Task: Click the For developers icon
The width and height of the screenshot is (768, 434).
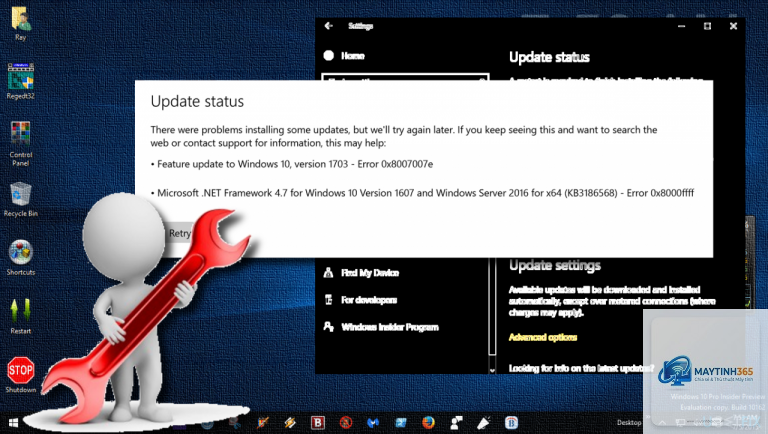Action: [x=329, y=300]
